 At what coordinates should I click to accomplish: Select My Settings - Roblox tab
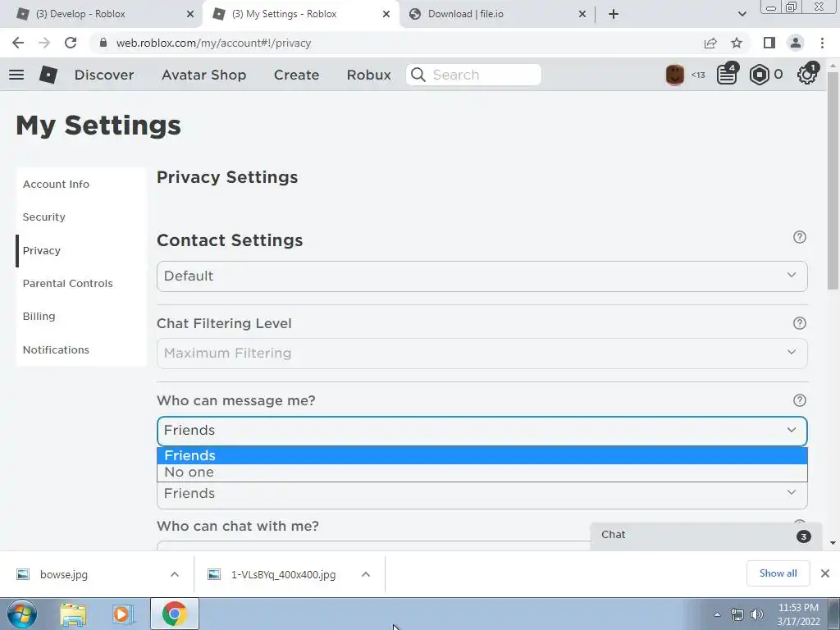click(x=300, y=14)
